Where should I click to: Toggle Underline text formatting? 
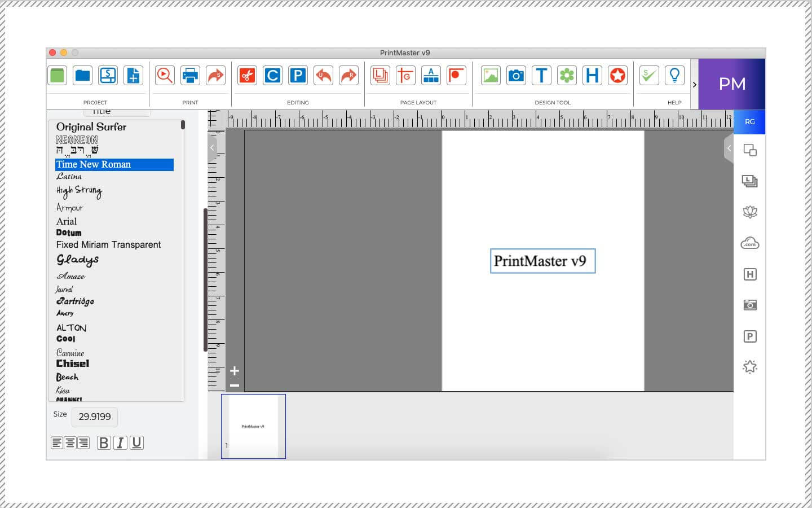136,443
